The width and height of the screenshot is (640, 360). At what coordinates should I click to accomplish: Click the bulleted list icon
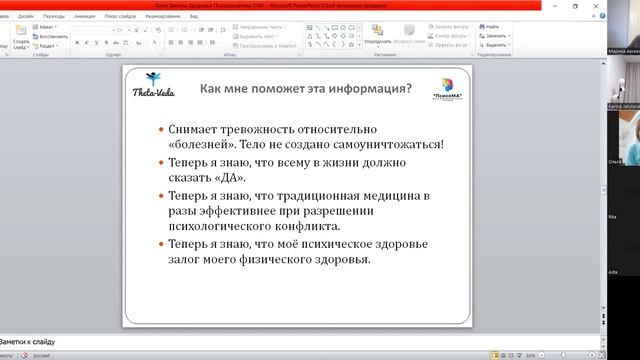click(172, 30)
